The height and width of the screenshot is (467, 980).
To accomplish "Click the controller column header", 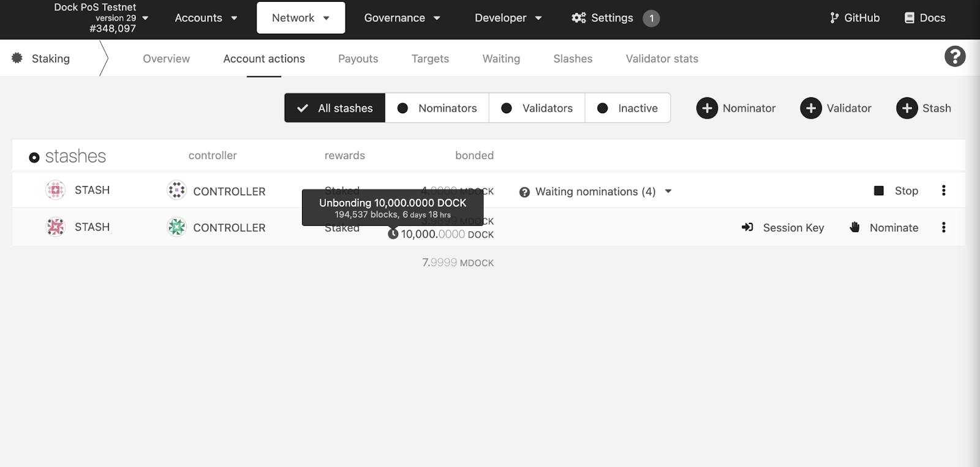I will pyautogui.click(x=213, y=155).
